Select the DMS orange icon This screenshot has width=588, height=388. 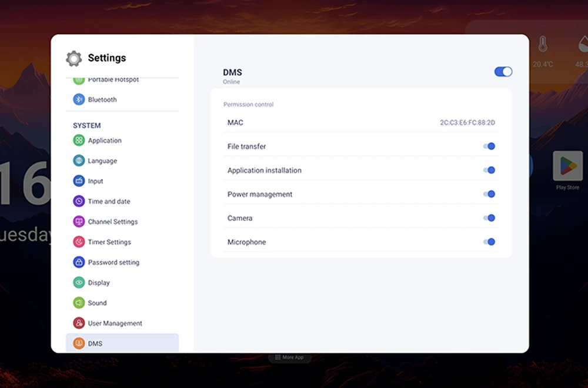(x=79, y=343)
